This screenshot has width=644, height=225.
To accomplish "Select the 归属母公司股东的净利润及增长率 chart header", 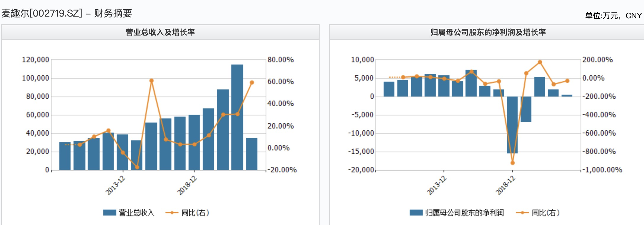I will (488, 32).
